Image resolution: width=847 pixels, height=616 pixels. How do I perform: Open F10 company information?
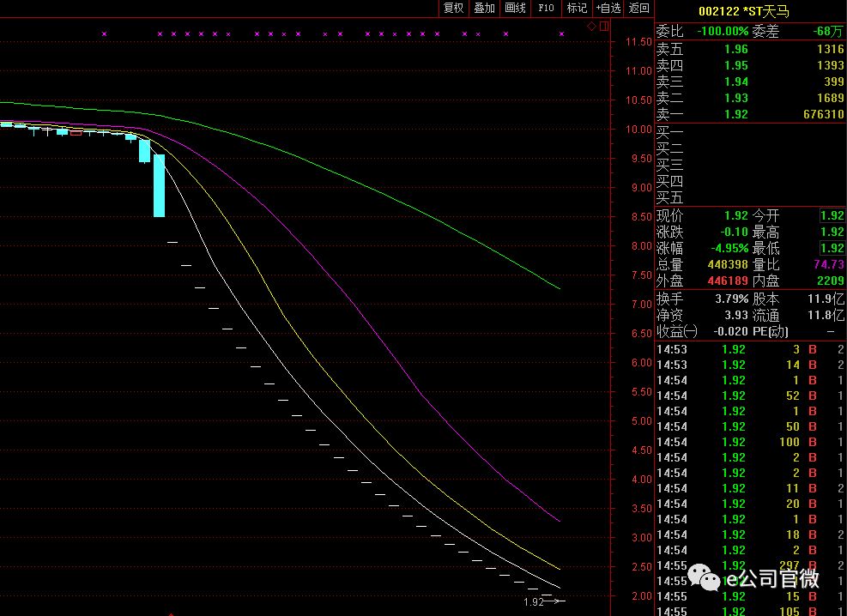click(546, 8)
